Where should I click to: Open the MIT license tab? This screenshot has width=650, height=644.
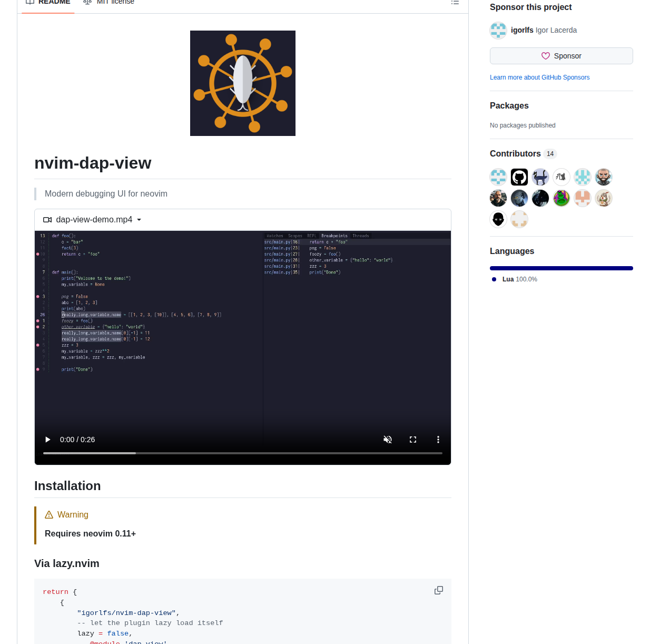[109, 3]
